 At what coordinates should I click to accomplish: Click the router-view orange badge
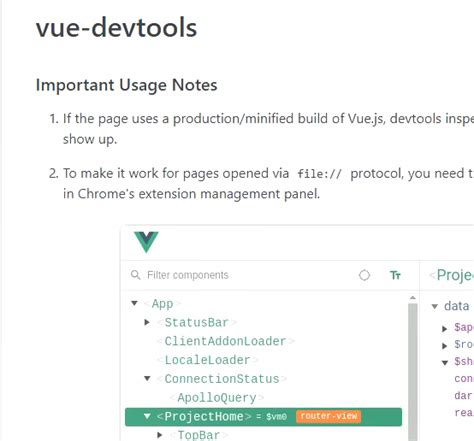tap(328, 416)
